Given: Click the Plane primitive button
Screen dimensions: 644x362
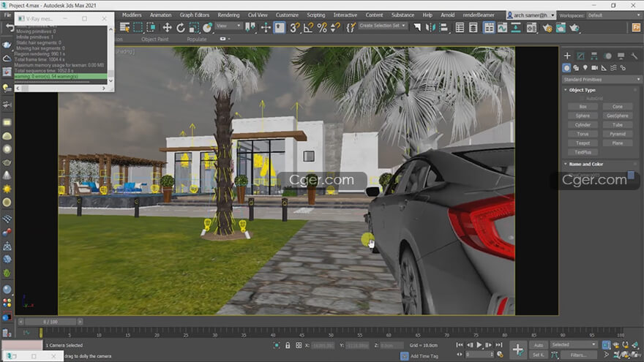Looking at the screenshot, I should click(618, 143).
